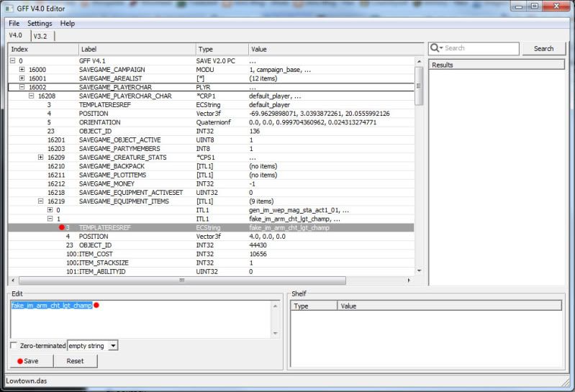Viewport: 575px width, 392px height.
Task: Click the Edit box scroll up arrow
Action: pyautogui.click(x=275, y=306)
